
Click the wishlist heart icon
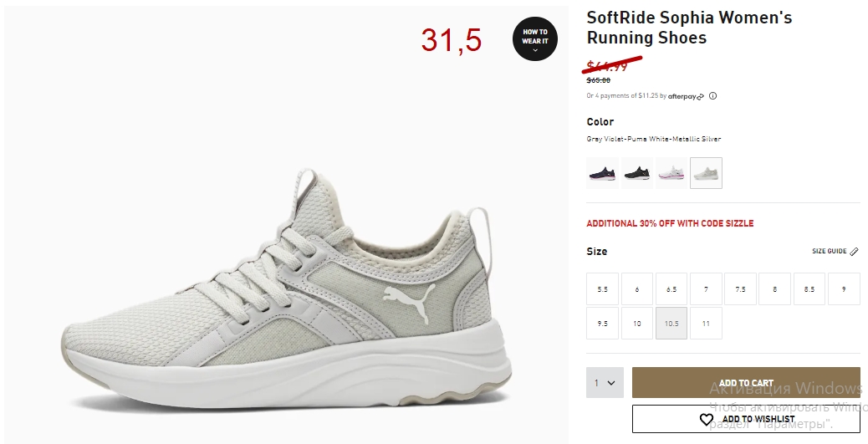(707, 420)
